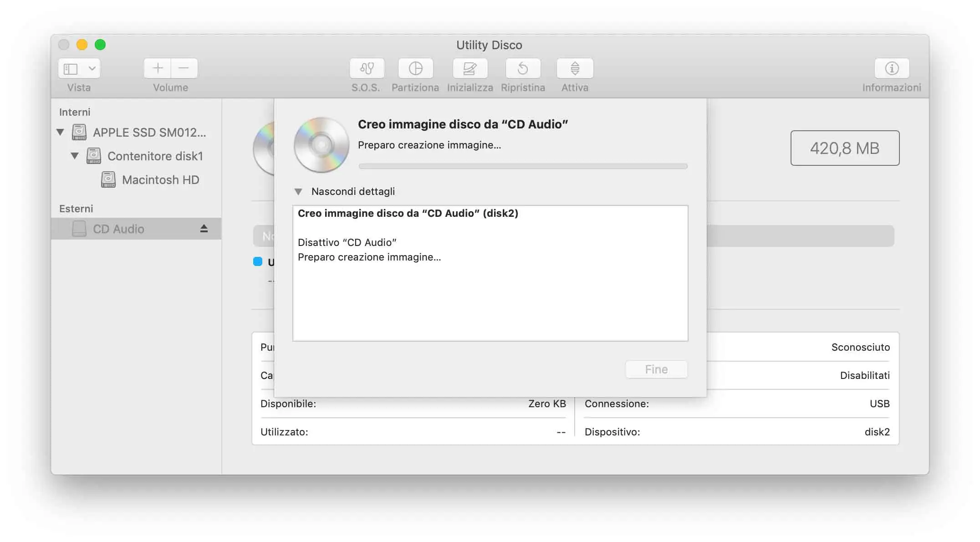980x542 pixels.
Task: Click the Attiva mount icon
Action: [x=574, y=69]
